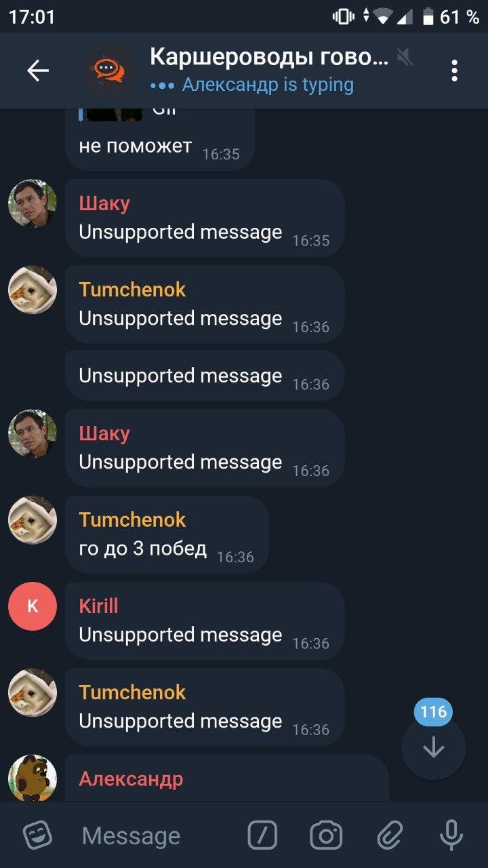
Task: Jump to latest with the 116 unread arrow
Action: click(434, 747)
